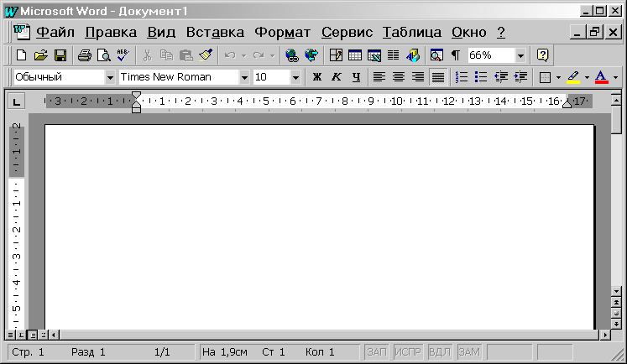Show Web toolbar globe icon

(311, 55)
